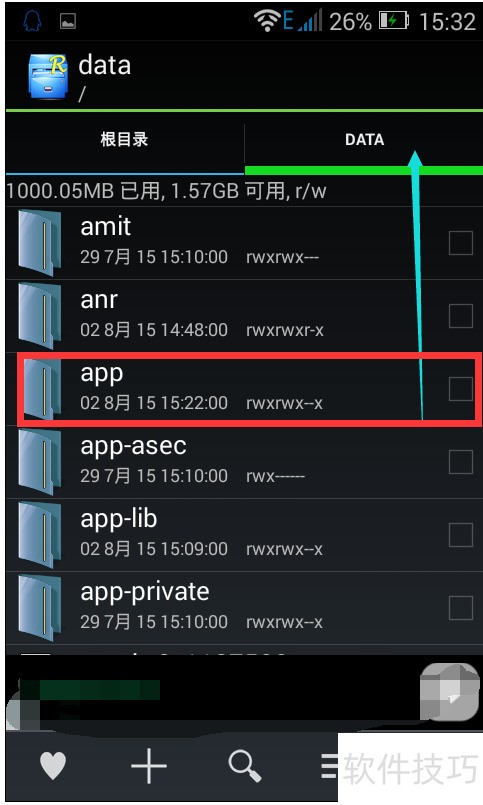The width and height of the screenshot is (483, 805).
Task: Tap the QQ penguin notification icon
Action: pyautogui.click(x=33, y=21)
